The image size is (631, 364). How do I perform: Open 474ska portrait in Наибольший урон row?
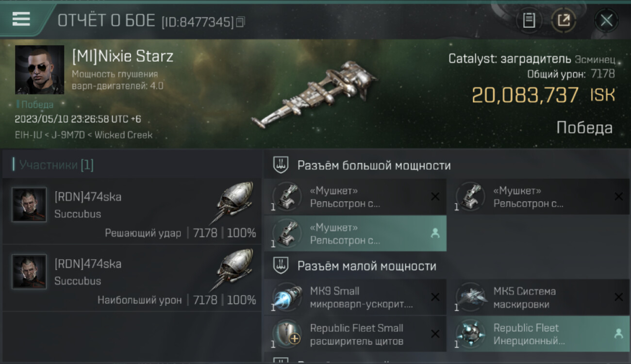click(30, 272)
